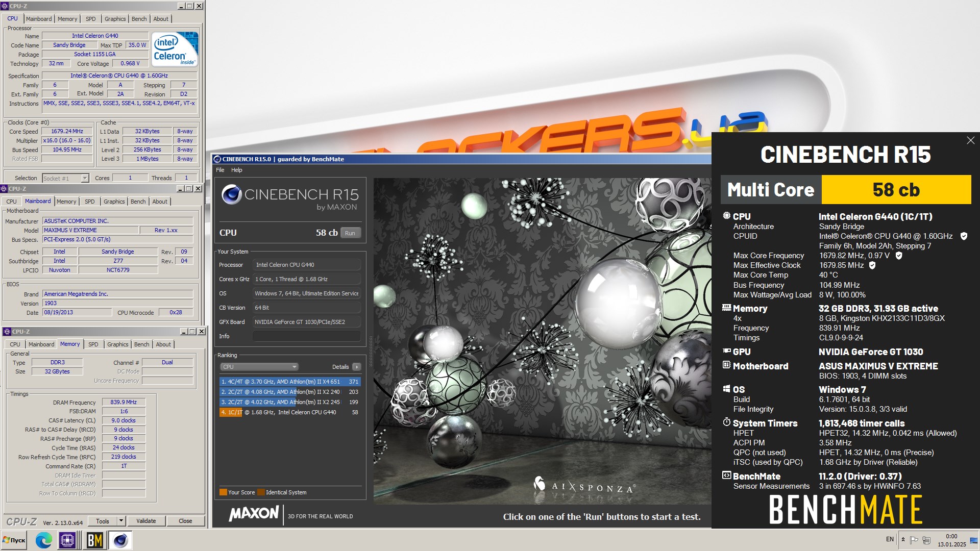Screen dimensions: 980x551
Task: Click the EN language indicator
Action: click(890, 539)
